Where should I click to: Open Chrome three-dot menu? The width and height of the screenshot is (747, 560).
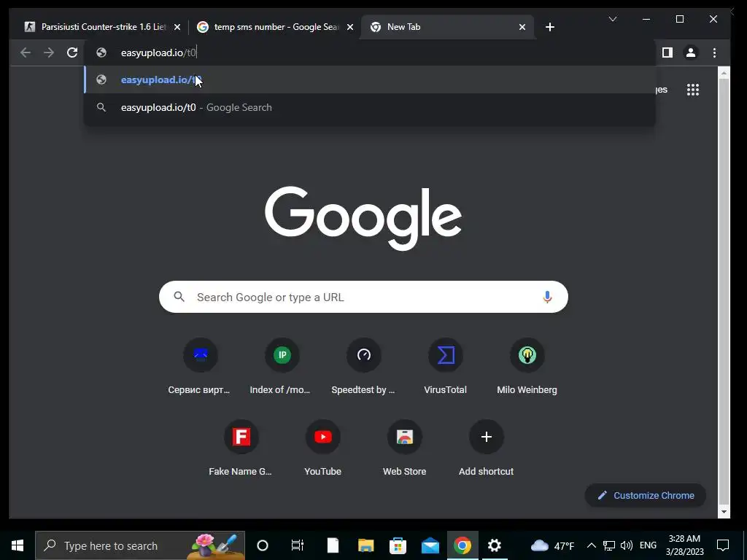(x=714, y=52)
